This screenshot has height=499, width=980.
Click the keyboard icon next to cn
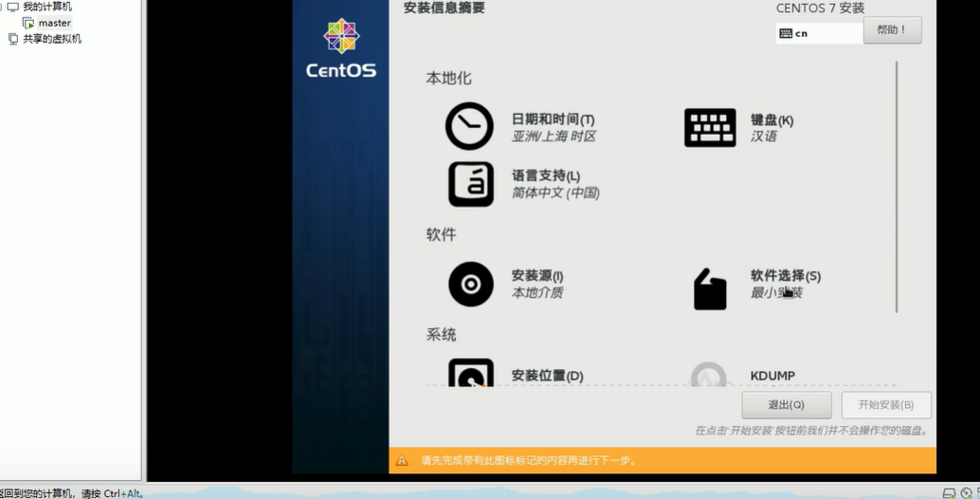pyautogui.click(x=786, y=34)
